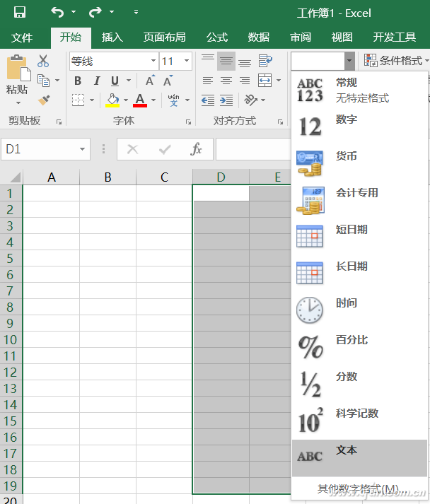Click the wén phonetic guide icon
430x504 pixels.
pyautogui.click(x=174, y=100)
